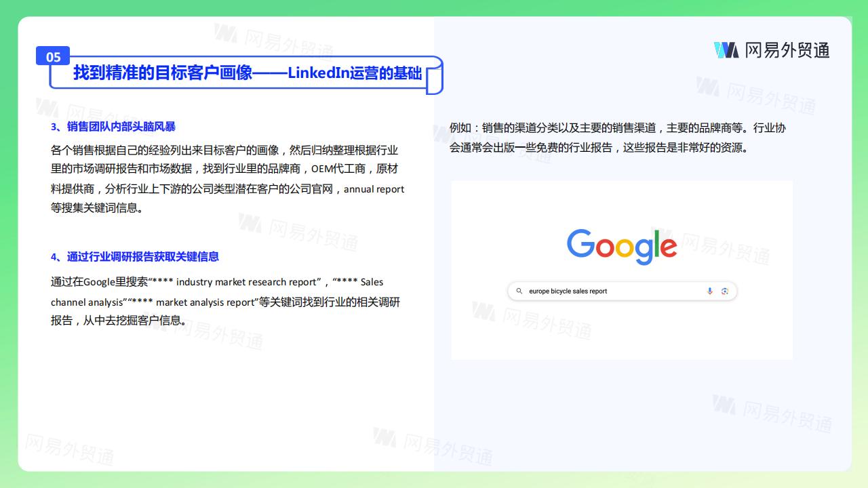Click the line starting '例如：销售的渠道分类'
The image size is (868, 488).
tap(618, 128)
